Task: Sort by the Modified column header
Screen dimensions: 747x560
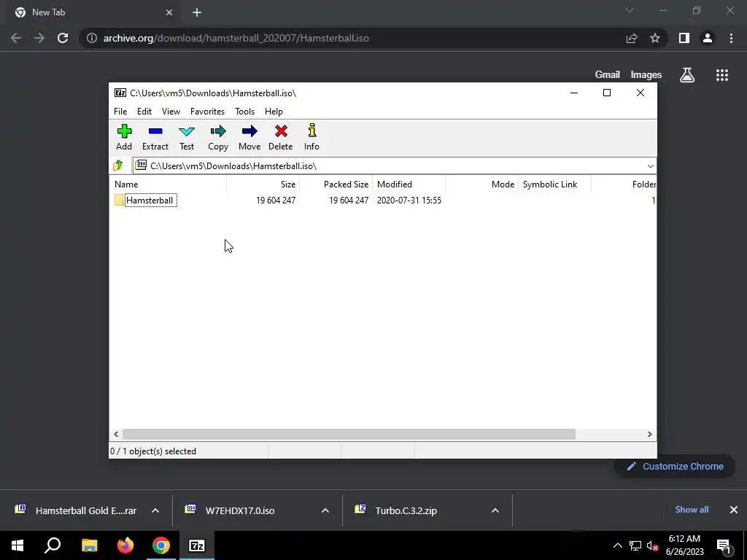Action: (409, 184)
